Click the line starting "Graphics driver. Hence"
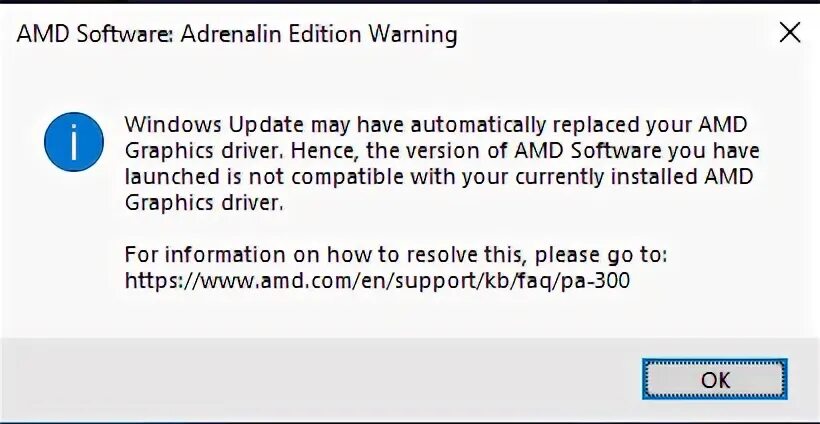The height and width of the screenshot is (424, 820). [442, 152]
